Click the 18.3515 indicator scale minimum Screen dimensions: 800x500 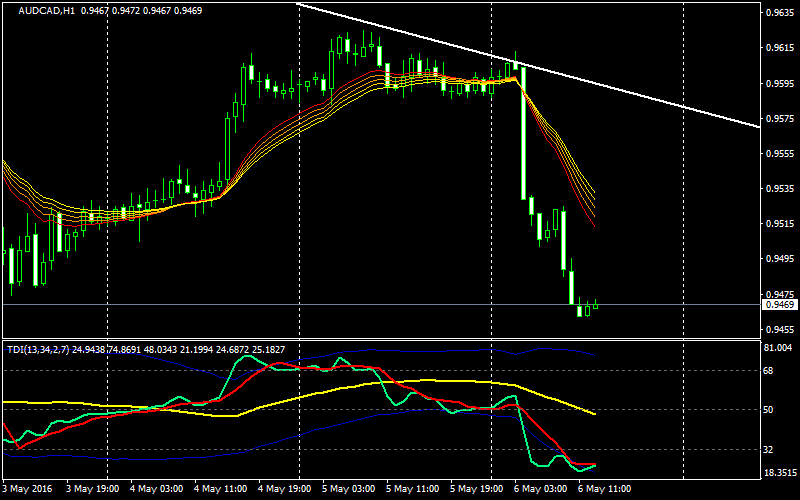779,473
